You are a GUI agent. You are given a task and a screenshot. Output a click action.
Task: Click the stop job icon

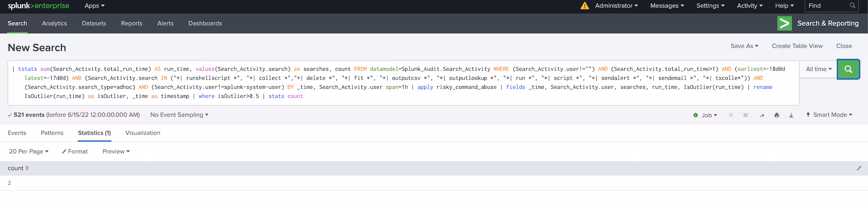coord(745,115)
